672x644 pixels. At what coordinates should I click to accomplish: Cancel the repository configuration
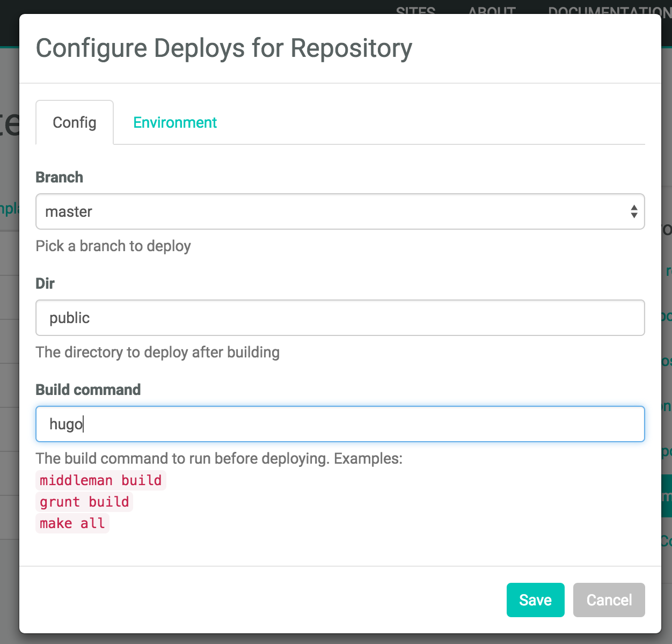(x=609, y=600)
